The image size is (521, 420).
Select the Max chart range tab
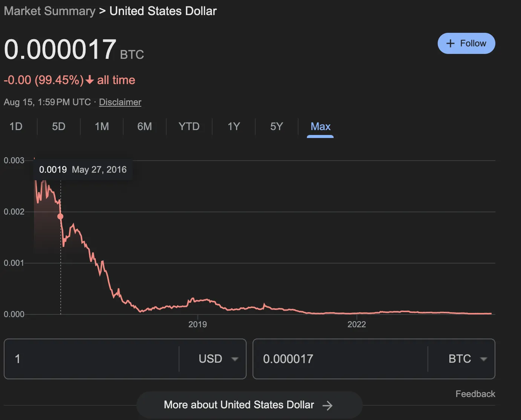(x=320, y=126)
